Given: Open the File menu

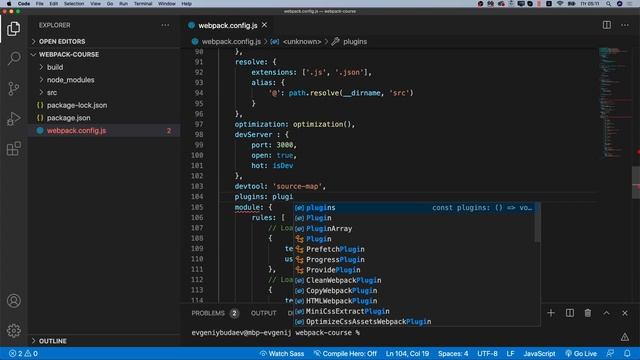Looking at the screenshot, I should [x=40, y=4].
